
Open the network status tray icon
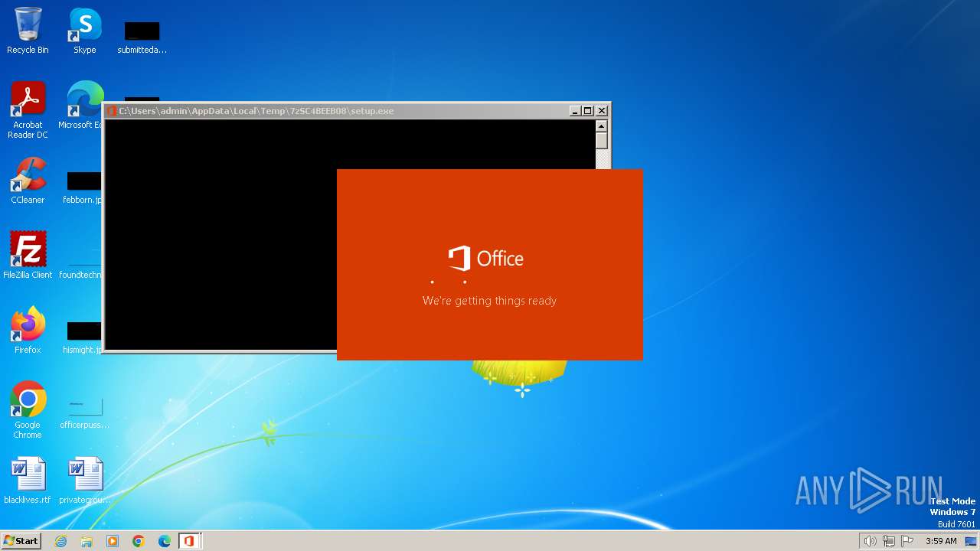[x=889, y=541]
